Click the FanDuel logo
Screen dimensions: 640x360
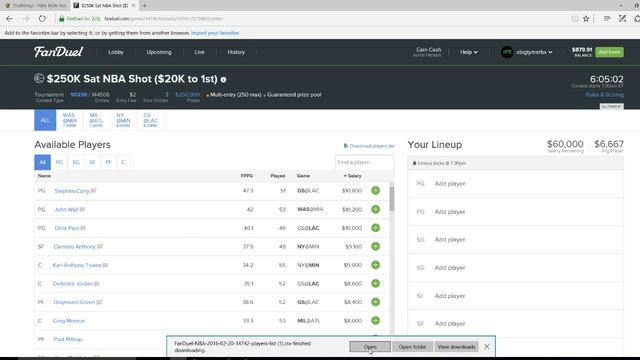click(58, 52)
